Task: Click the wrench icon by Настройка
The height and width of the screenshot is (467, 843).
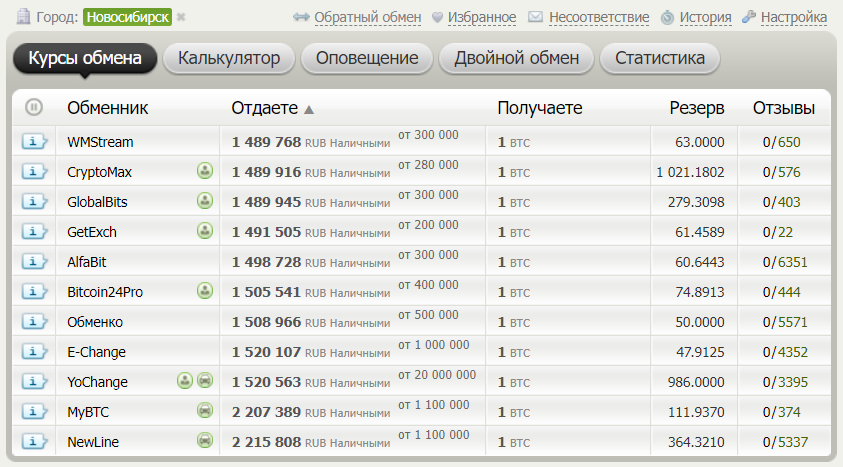Action: (749, 17)
